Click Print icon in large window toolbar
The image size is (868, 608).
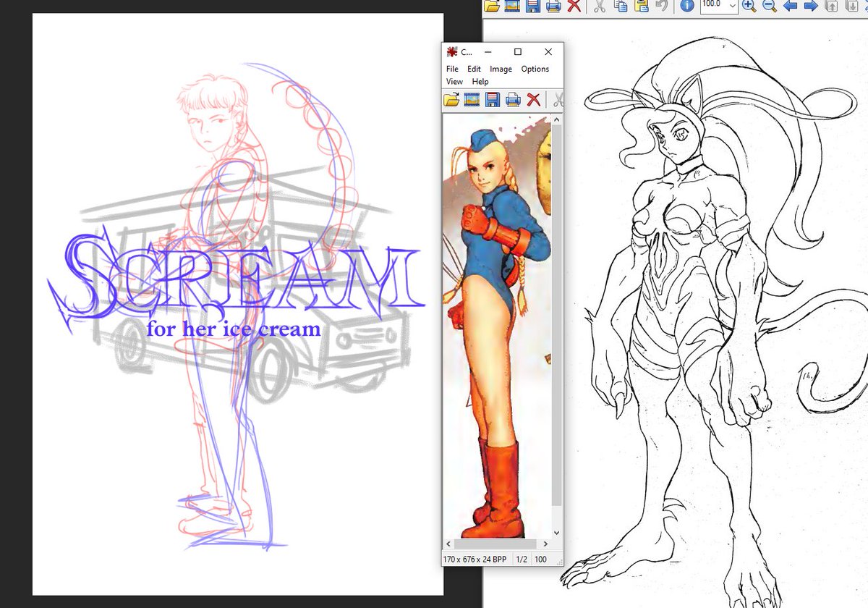(553, 5)
